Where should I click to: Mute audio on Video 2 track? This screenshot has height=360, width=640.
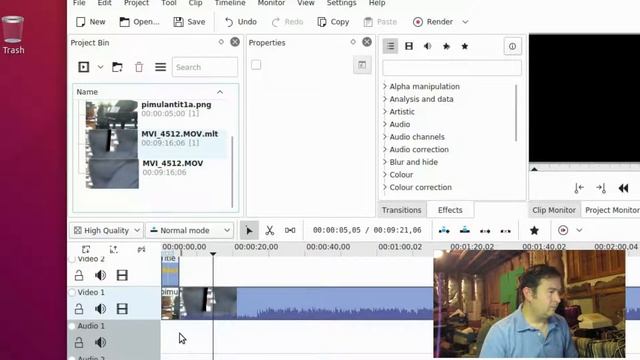[100, 276]
